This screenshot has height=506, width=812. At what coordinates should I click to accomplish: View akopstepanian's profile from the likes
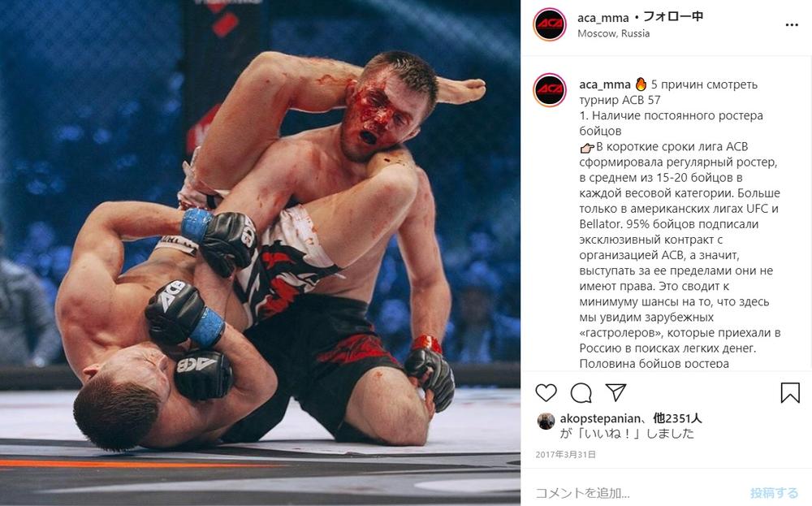click(600, 418)
